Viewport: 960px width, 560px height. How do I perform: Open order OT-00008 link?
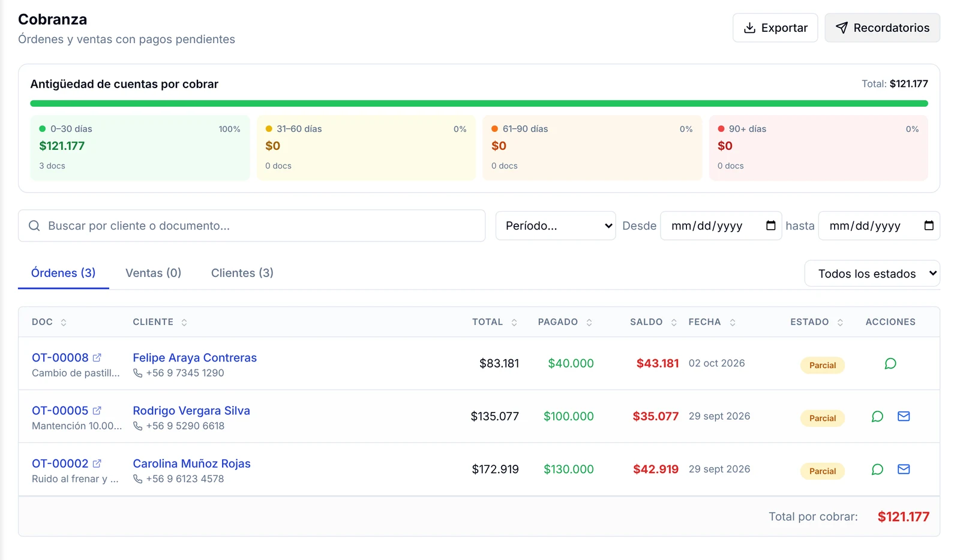click(60, 357)
